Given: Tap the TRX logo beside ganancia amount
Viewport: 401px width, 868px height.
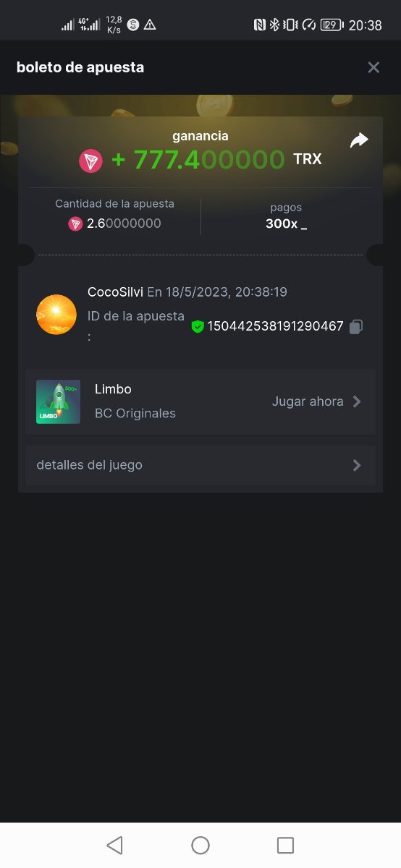Looking at the screenshot, I should point(90,161).
